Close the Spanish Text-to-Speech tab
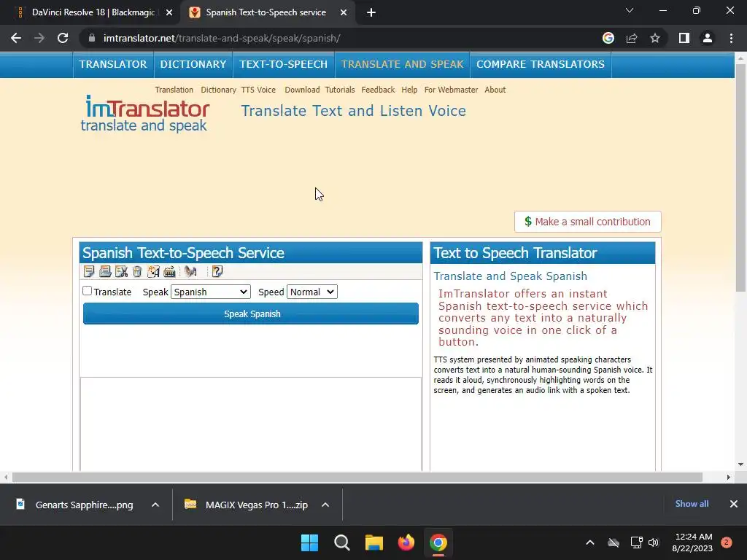Screen dimensions: 747x560 point(344,12)
